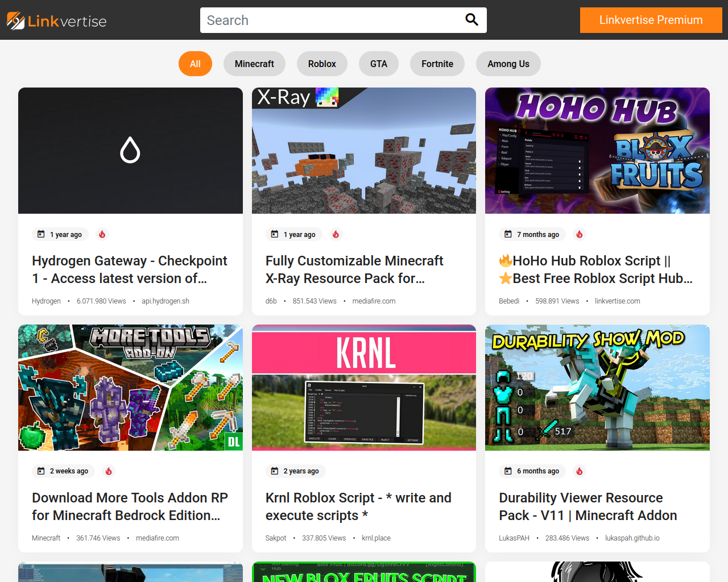Click krnl.place source text
This screenshot has height=582, width=728.
(376, 538)
